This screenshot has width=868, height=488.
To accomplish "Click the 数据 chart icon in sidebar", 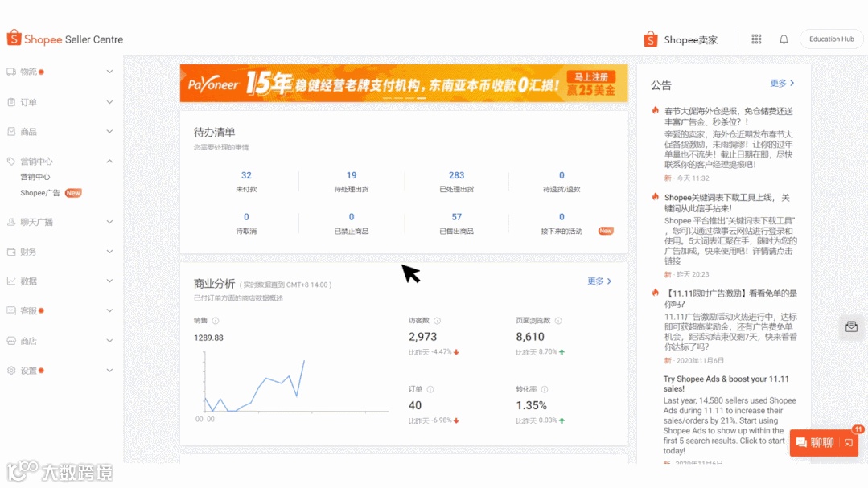I will pos(11,281).
